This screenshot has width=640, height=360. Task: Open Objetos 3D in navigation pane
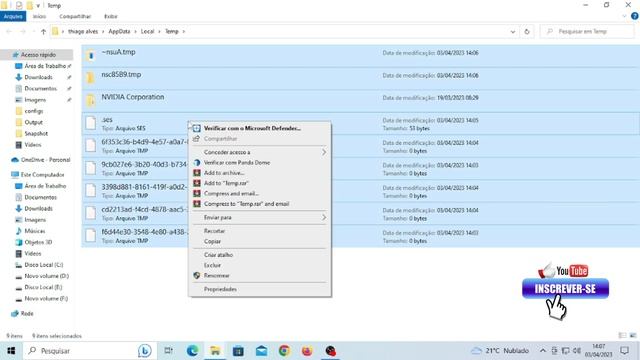pyautogui.click(x=38, y=242)
